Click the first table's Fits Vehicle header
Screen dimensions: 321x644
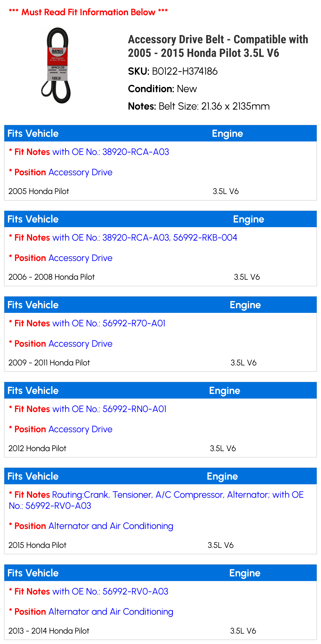[33, 133]
